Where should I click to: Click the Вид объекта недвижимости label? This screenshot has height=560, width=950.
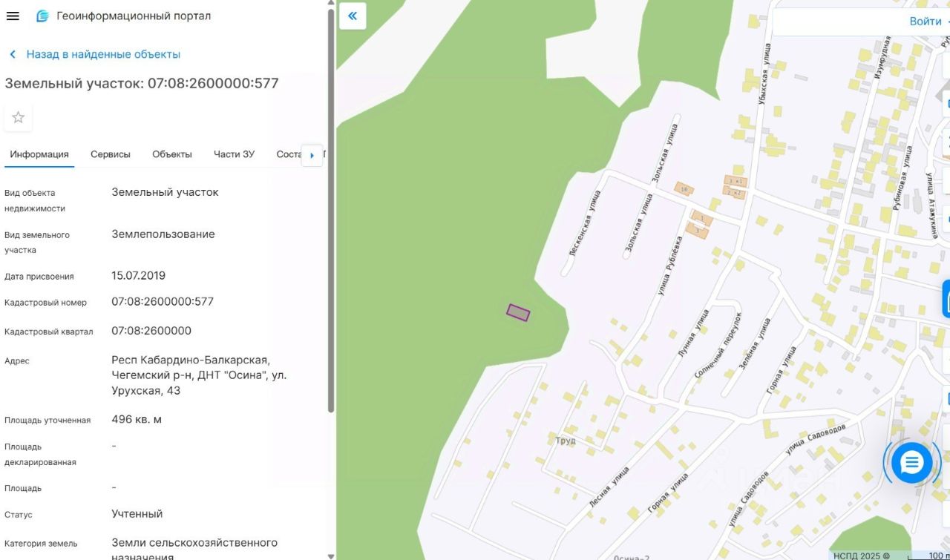click(35, 200)
